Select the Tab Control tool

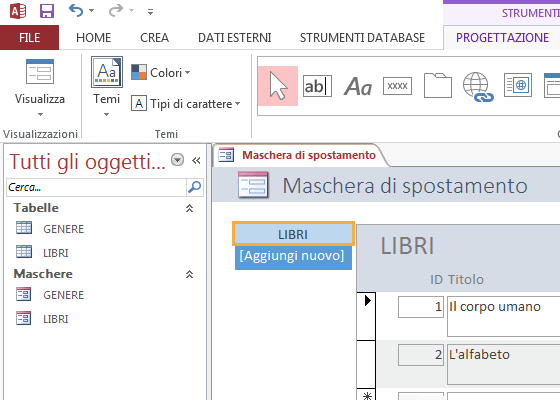pyautogui.click(x=438, y=85)
